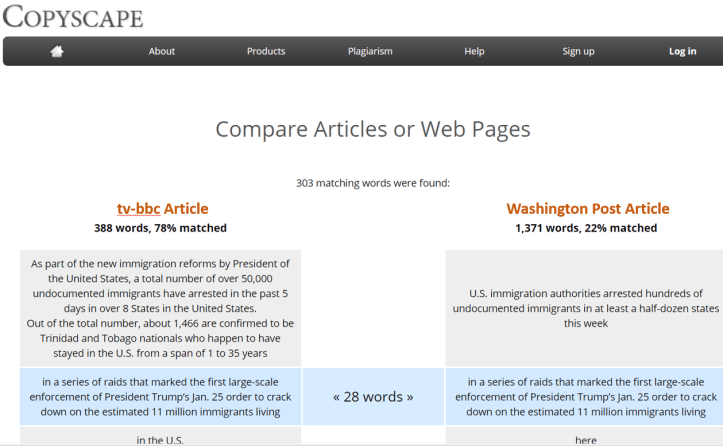Go to the Sign up page
This screenshot has height=446, width=723.
coord(578,51)
